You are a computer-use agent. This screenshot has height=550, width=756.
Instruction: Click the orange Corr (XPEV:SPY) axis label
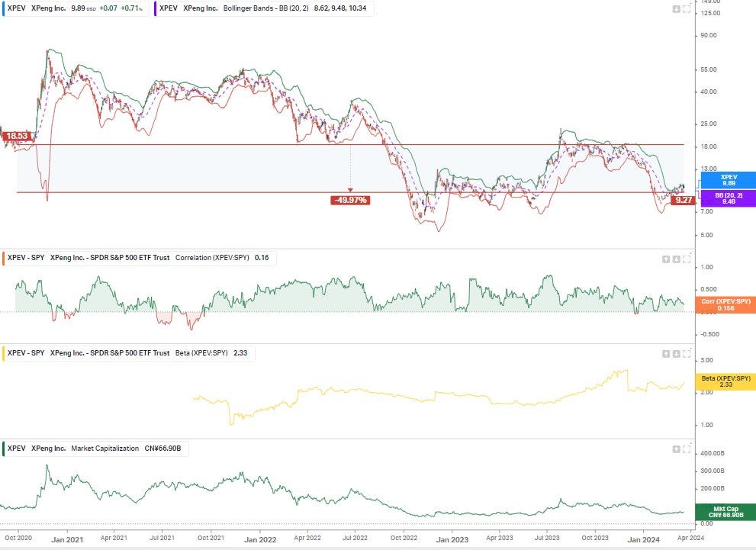pos(725,304)
